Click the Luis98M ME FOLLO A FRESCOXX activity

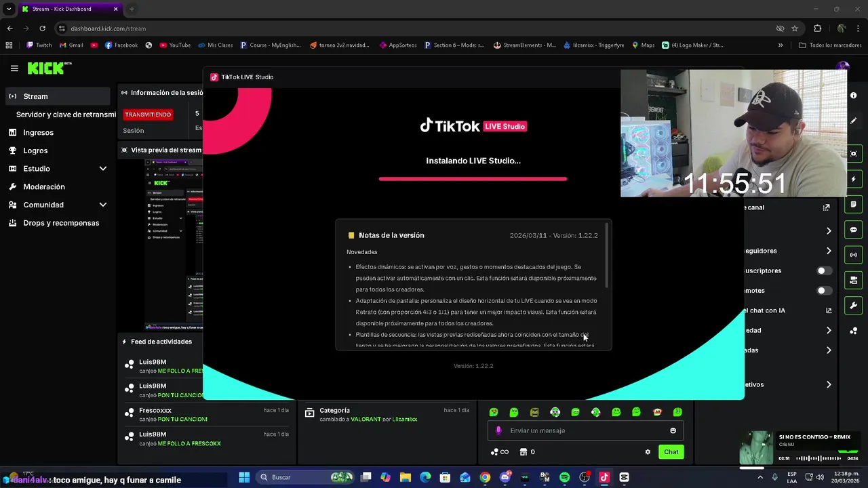(x=207, y=439)
